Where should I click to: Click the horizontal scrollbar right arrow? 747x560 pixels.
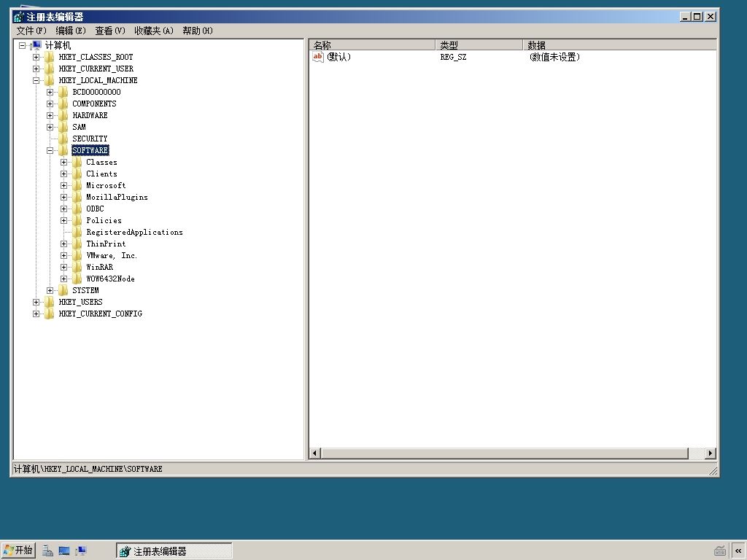coord(711,454)
